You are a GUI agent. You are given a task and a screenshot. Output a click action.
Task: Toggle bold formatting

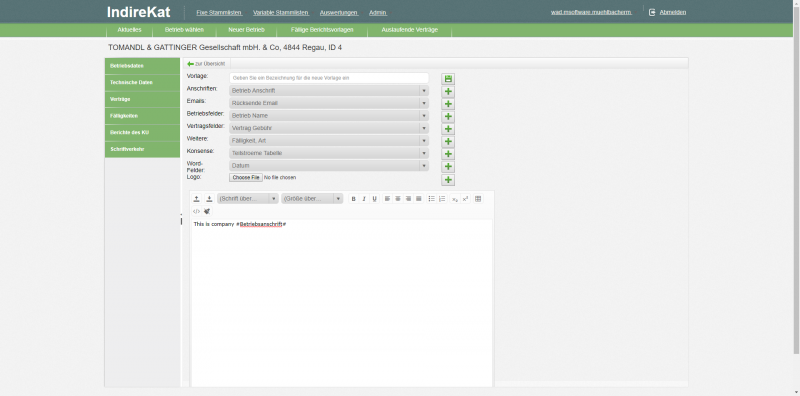(353, 199)
